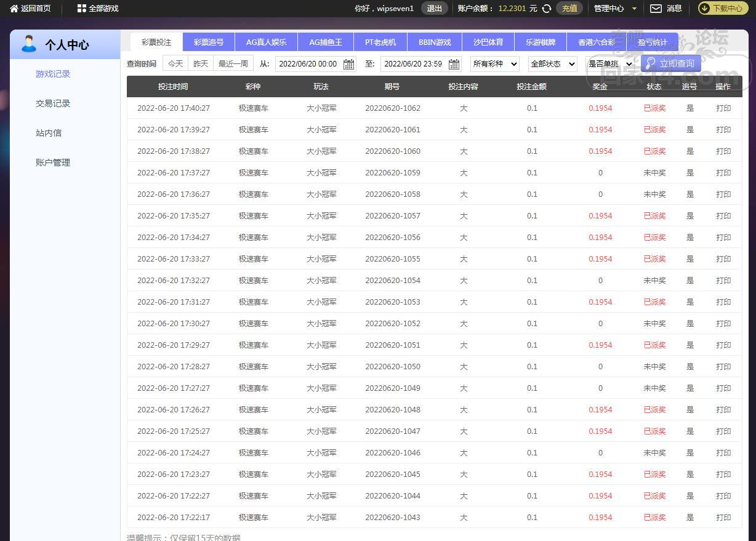The width and height of the screenshot is (756, 541).
Task: Click the 下载中心 download arrow icon
Action: click(x=705, y=9)
